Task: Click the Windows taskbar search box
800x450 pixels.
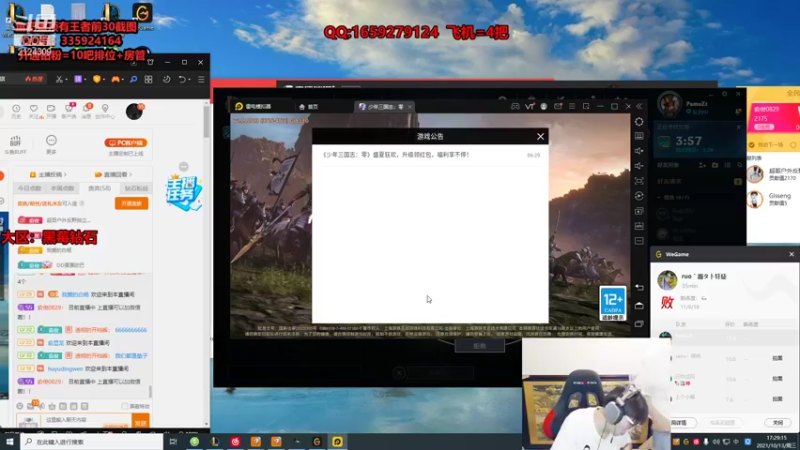Action: tap(92, 442)
